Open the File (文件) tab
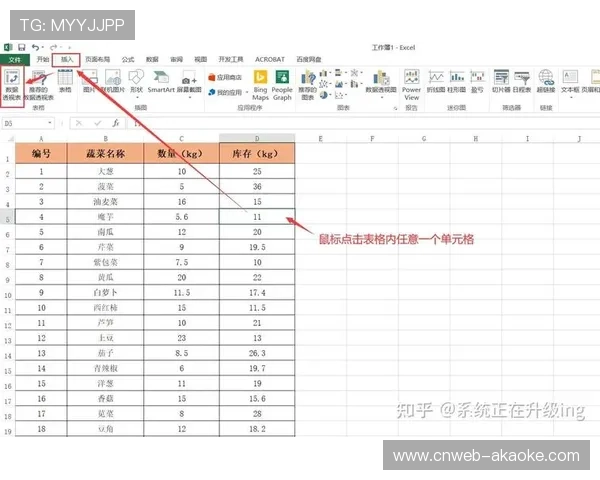Screen dimensions: 600x480 click(x=15, y=59)
